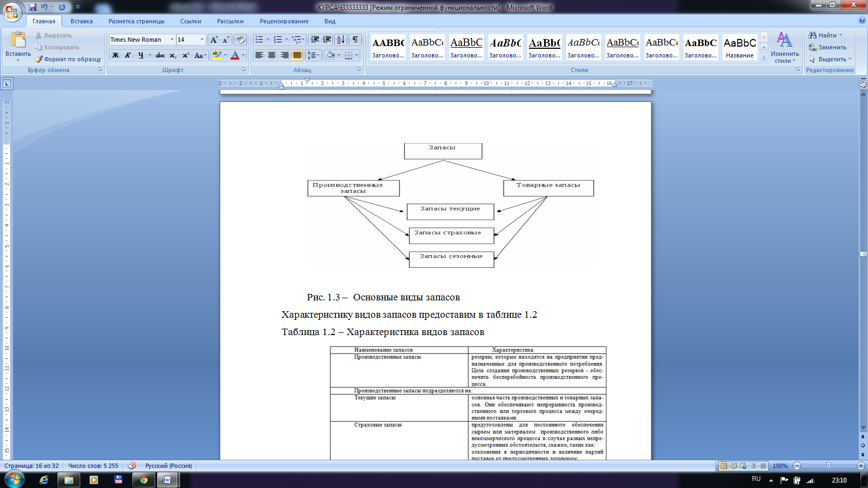This screenshot has width=868, height=488.
Task: Expand the Шрифт dialog launcher
Action: pos(244,70)
